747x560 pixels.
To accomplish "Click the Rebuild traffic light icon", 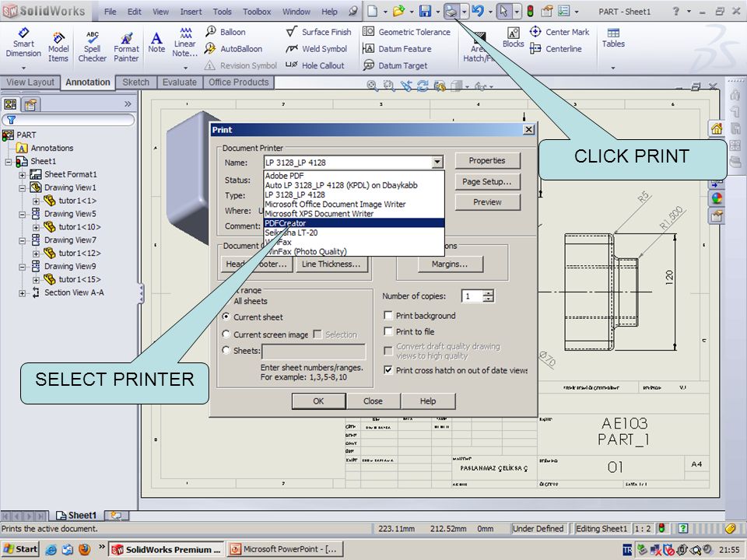I will point(530,10).
